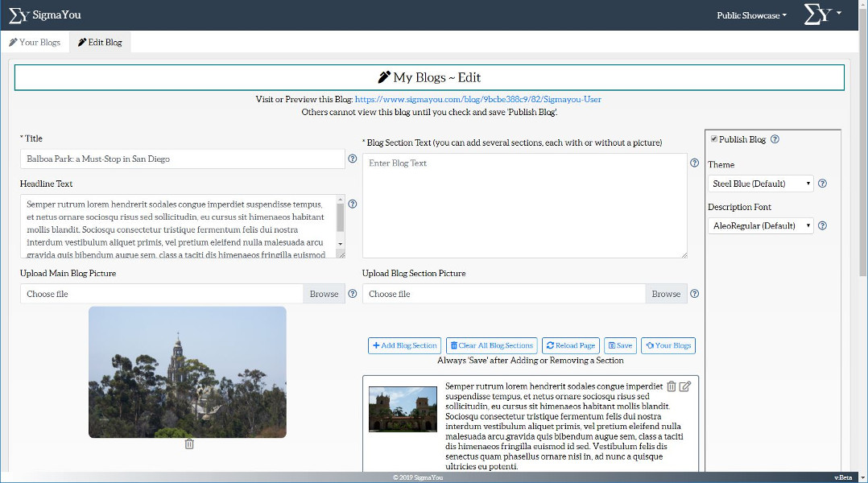The height and width of the screenshot is (483, 868).
Task: Go back via Your Blogs button
Action: tap(668, 346)
